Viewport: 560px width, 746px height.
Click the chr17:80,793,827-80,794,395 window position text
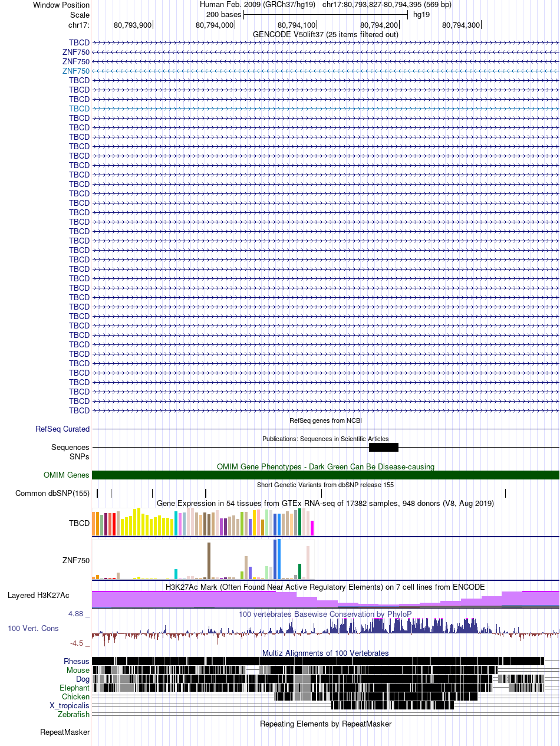pos(387,5)
